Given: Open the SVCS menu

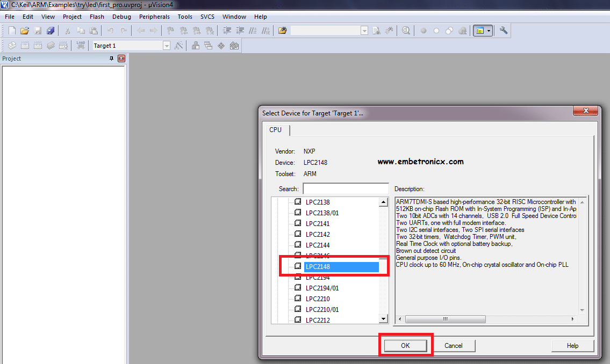Looking at the screenshot, I should pos(207,17).
